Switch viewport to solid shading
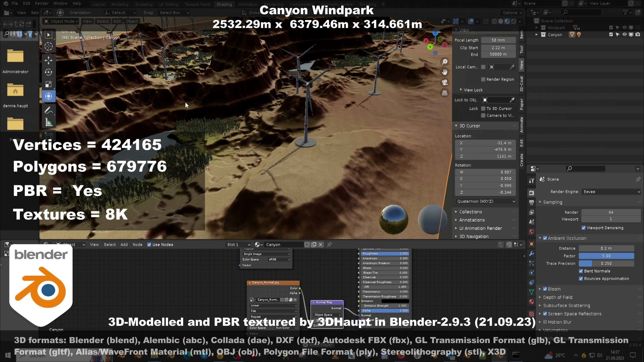644x362 pixels. coord(500,21)
